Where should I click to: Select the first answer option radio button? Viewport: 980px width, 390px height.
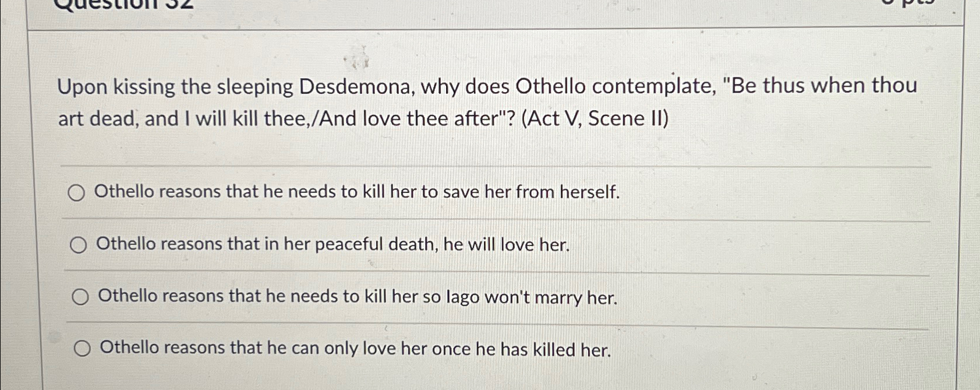[x=77, y=192]
